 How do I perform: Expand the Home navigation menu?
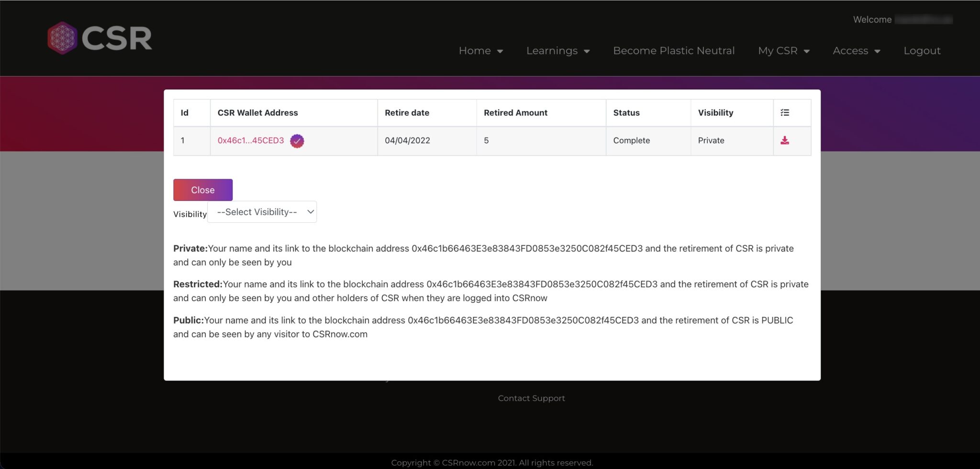[475, 51]
